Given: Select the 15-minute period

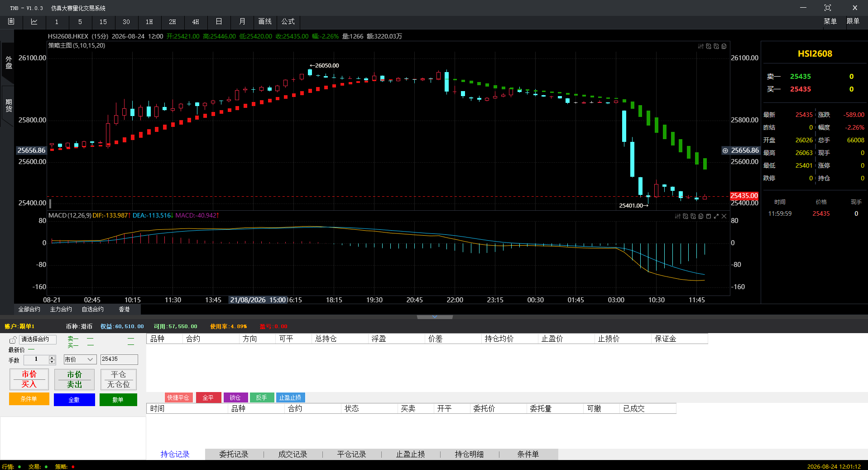Looking at the screenshot, I should pos(103,22).
